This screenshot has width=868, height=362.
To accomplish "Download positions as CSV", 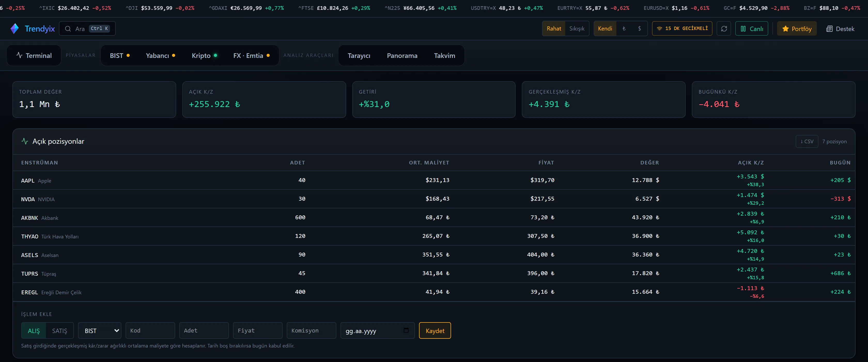I will click(x=807, y=141).
